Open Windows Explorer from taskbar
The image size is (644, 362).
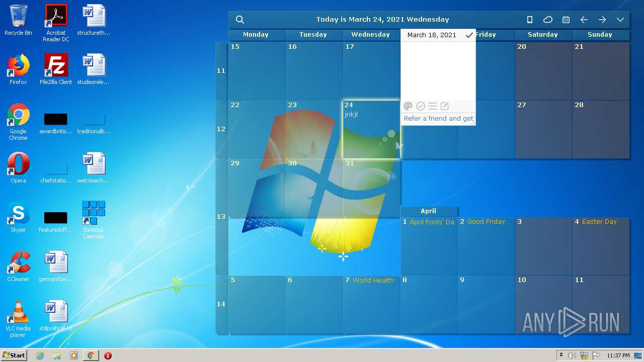tap(57, 355)
